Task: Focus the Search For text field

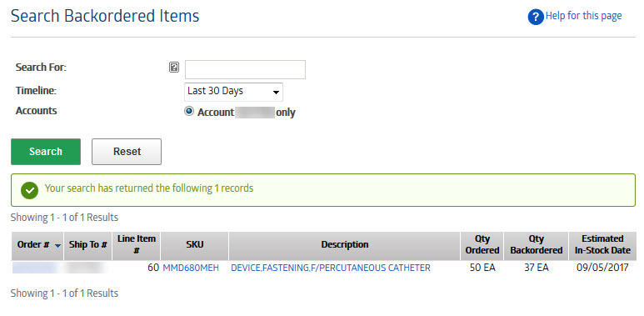Action: (x=245, y=69)
